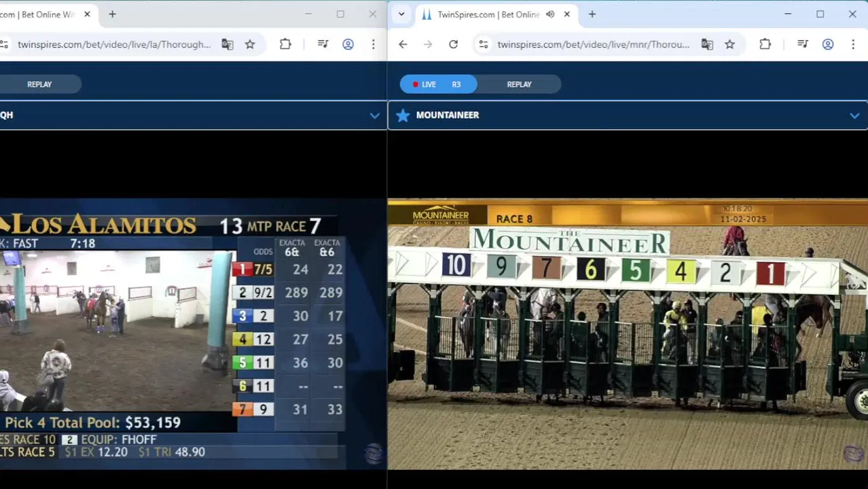This screenshot has width=868, height=489.
Task: Open media control icon in right window toolbar
Action: tap(803, 44)
